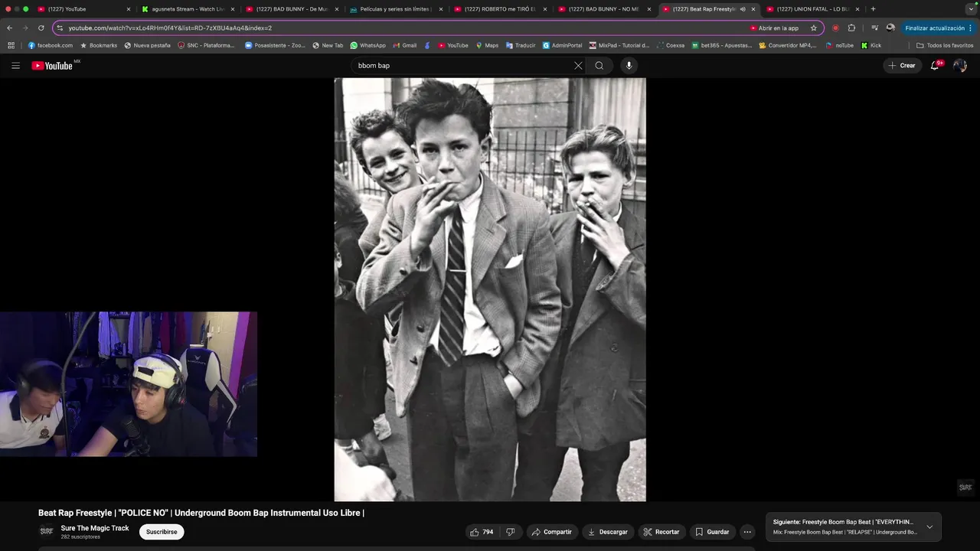
Task: Click Abrir en la app button
Action: click(774, 28)
